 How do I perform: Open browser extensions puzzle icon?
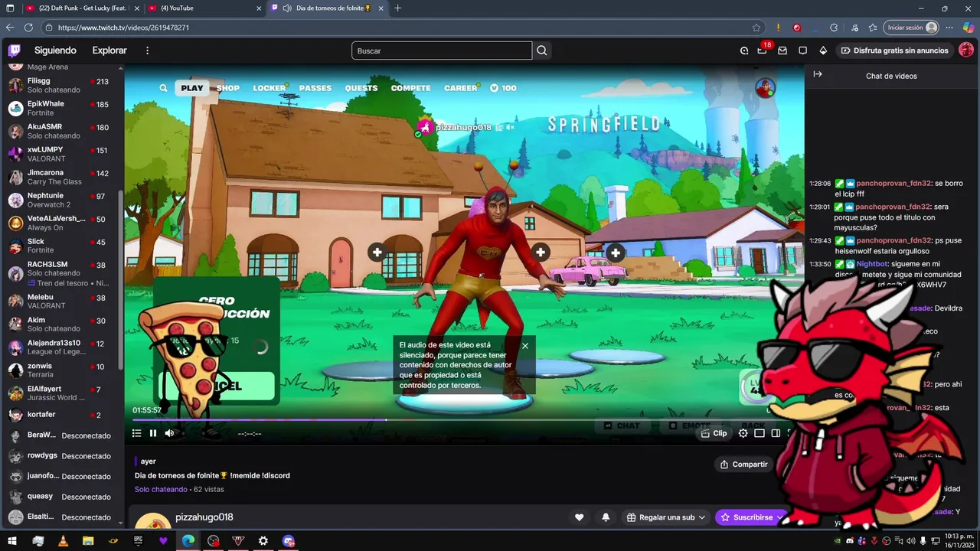[x=834, y=28]
